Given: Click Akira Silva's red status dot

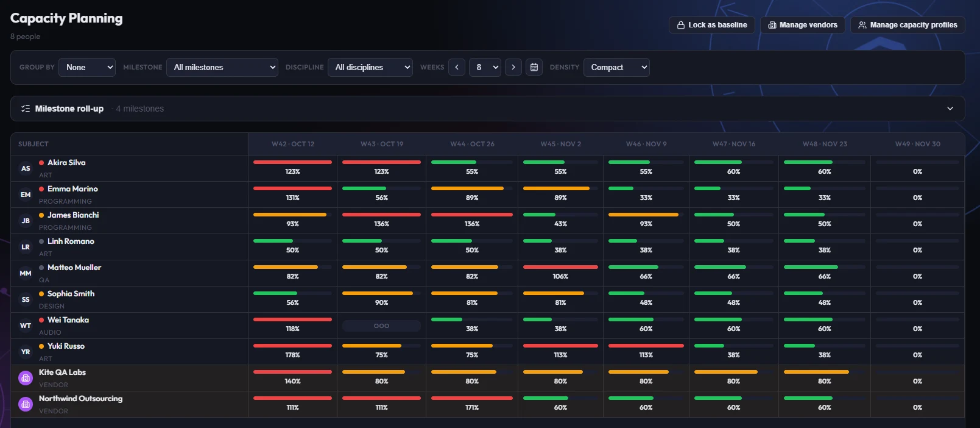Looking at the screenshot, I should (41, 163).
